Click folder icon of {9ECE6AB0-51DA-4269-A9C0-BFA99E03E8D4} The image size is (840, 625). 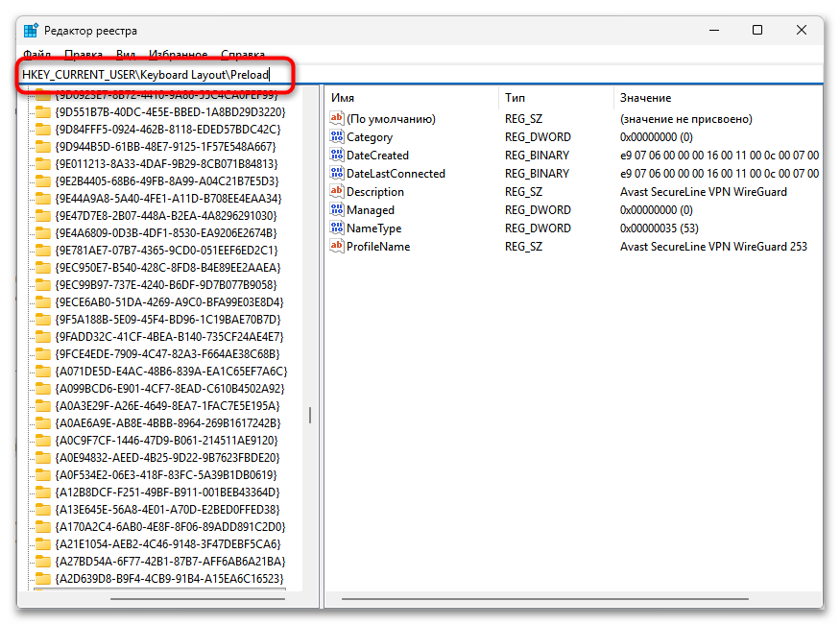click(x=43, y=302)
